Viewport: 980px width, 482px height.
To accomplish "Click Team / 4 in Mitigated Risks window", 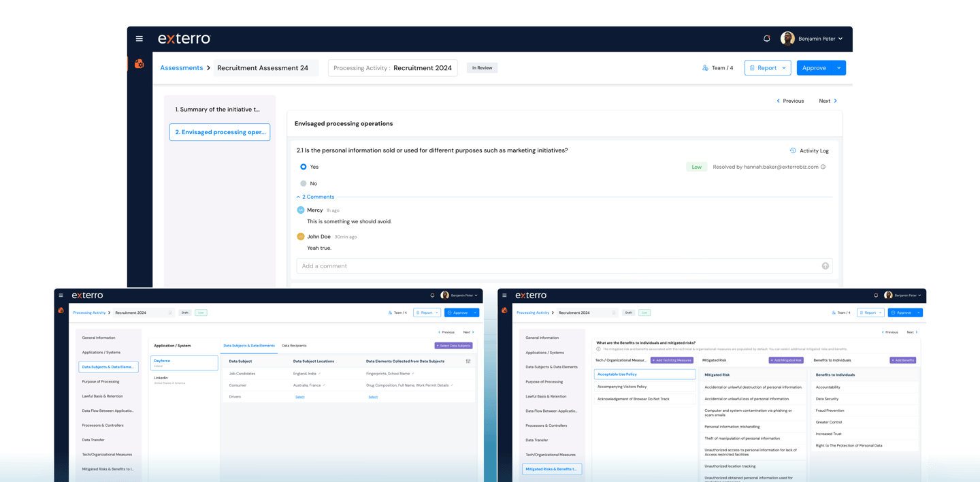I will tap(841, 313).
